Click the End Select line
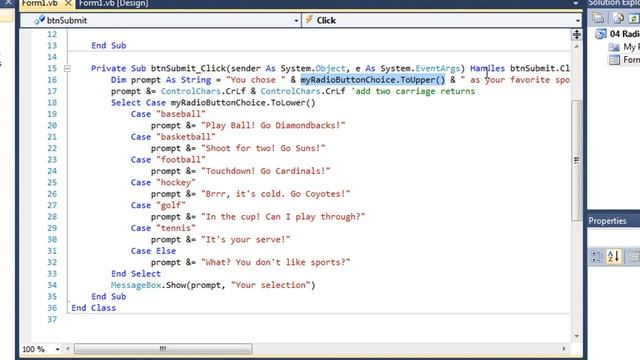The width and height of the screenshot is (640, 360). 136,274
